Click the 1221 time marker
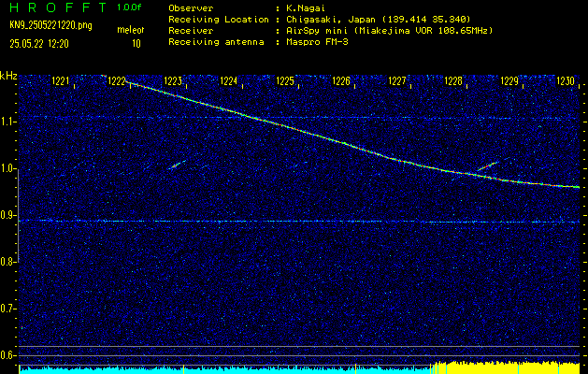 pyautogui.click(x=61, y=80)
